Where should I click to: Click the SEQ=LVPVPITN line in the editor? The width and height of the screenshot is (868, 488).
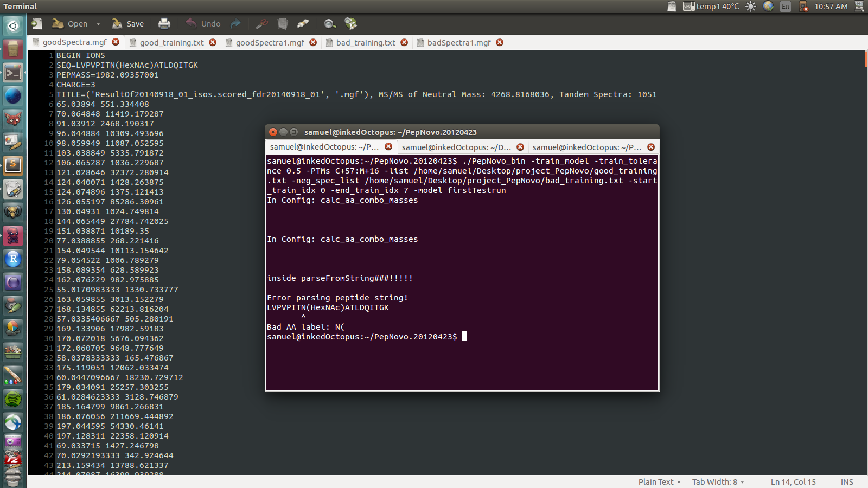pos(127,65)
